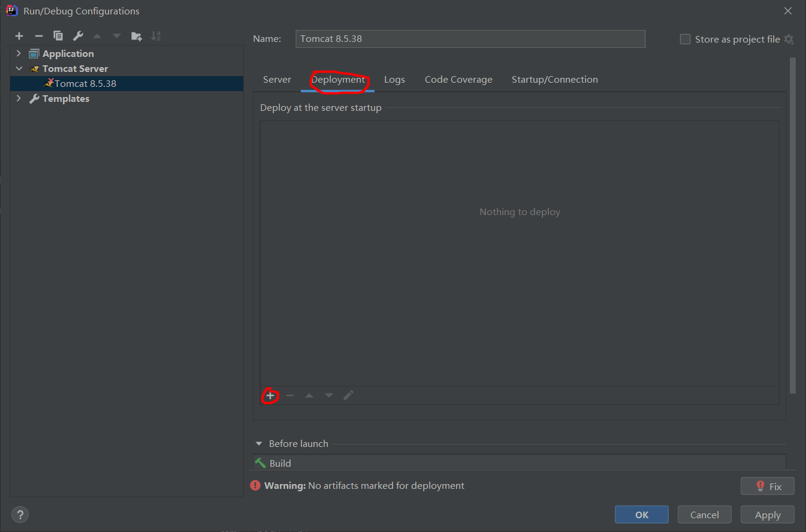Click the Application type icon
This screenshot has width=806, height=532.
tap(34, 53)
